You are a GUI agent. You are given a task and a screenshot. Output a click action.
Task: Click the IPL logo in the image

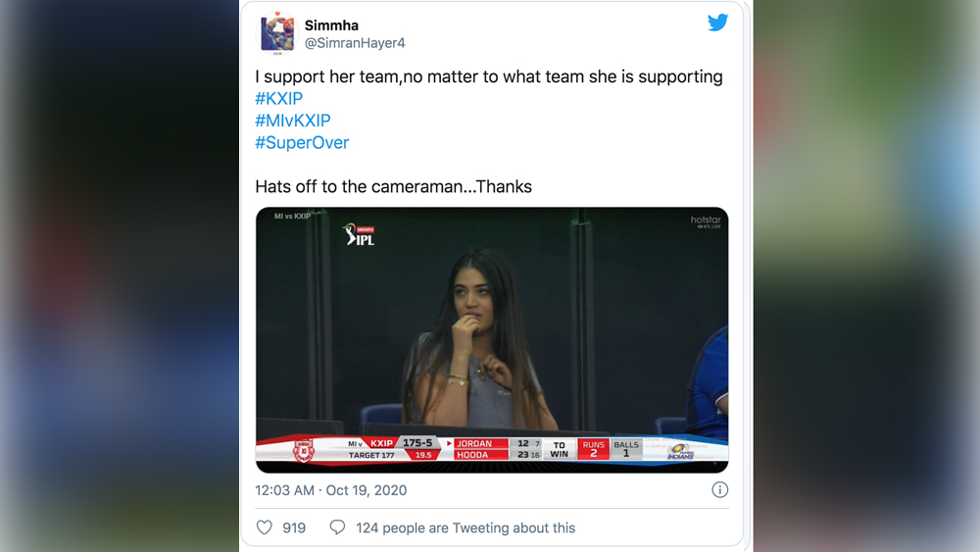[359, 235]
